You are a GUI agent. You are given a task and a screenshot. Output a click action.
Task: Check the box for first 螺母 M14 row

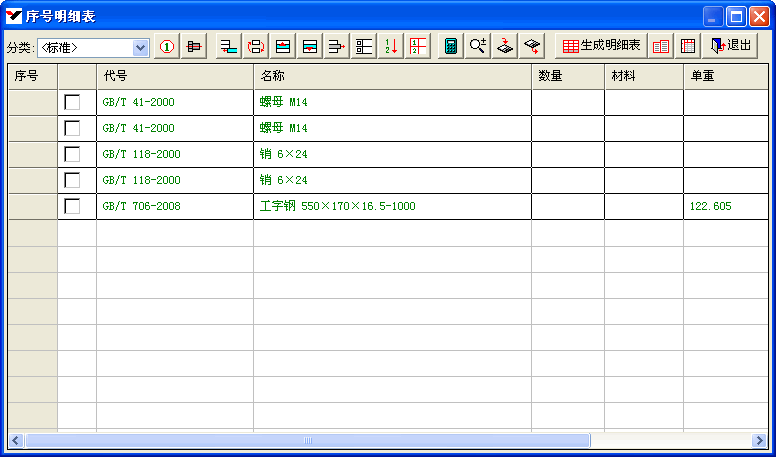[x=72, y=102]
